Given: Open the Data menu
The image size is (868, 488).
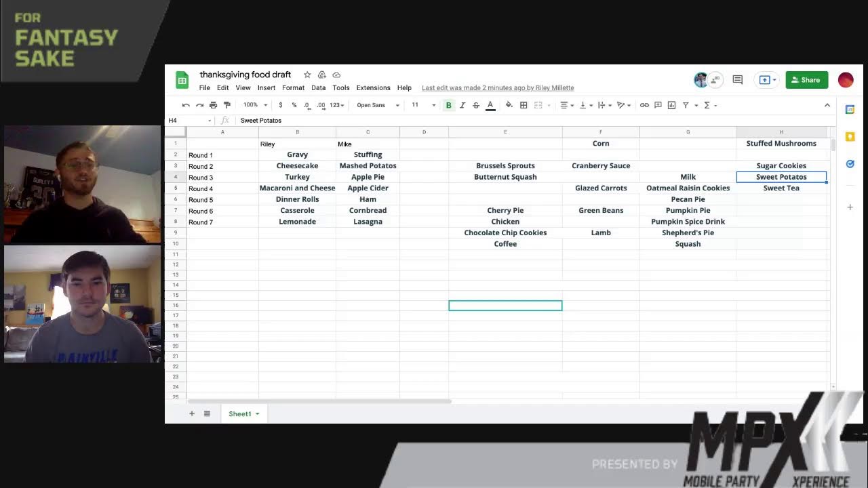Looking at the screenshot, I should 319,87.
